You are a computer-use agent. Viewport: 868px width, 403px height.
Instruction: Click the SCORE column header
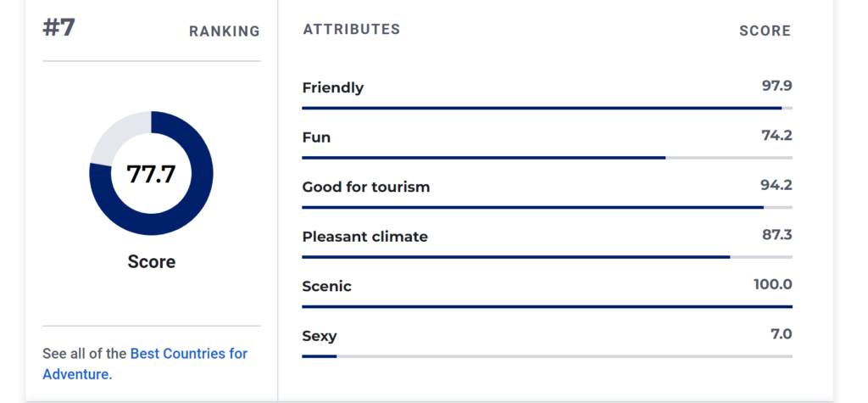765,31
